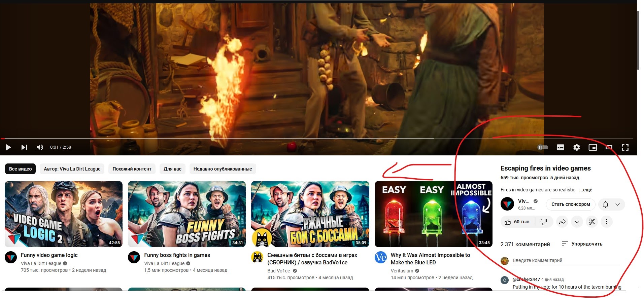
Task: Open 'Ржачные бои с боссами' thumbnail
Action: click(310, 214)
